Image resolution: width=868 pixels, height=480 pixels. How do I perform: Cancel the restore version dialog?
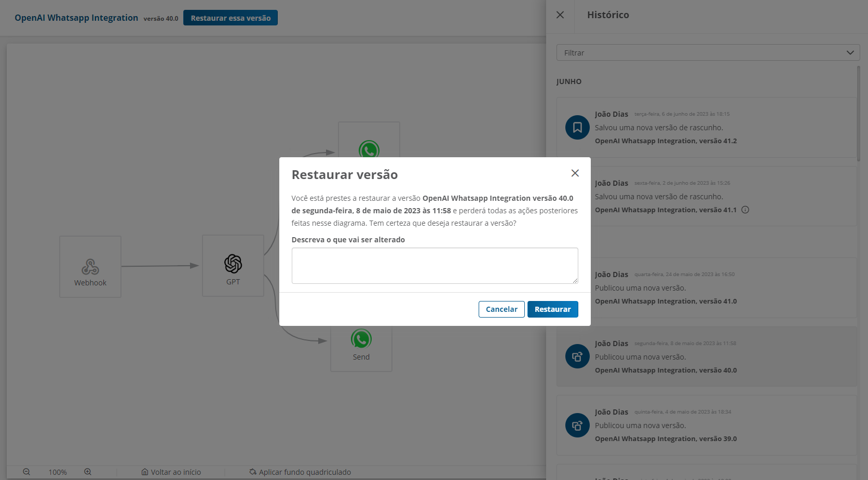click(x=501, y=309)
